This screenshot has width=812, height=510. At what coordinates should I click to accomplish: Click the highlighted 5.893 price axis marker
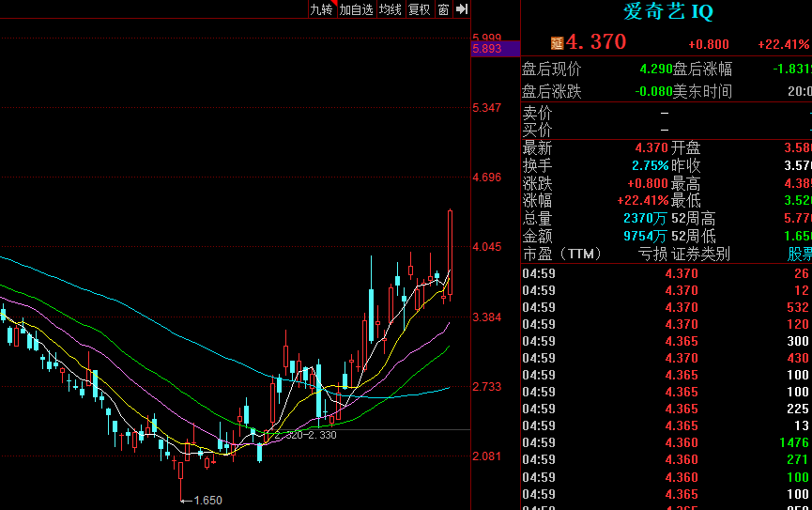tap(495, 49)
